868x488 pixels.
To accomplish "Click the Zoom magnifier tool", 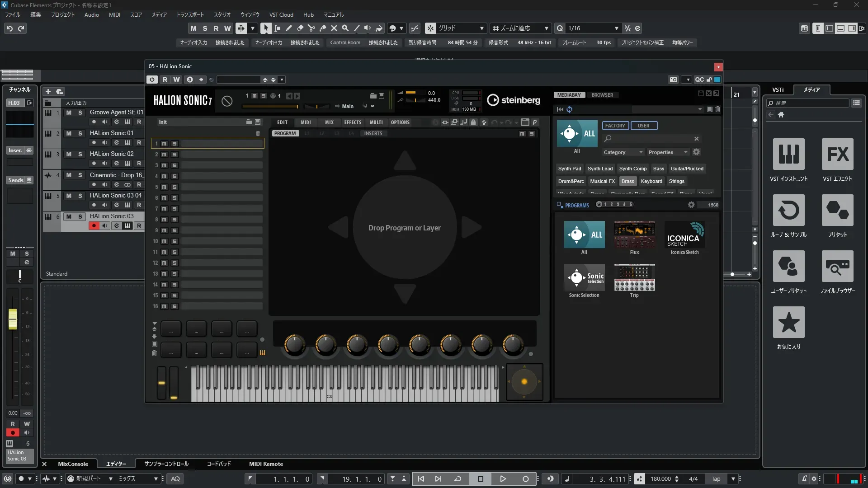I will 345,28.
